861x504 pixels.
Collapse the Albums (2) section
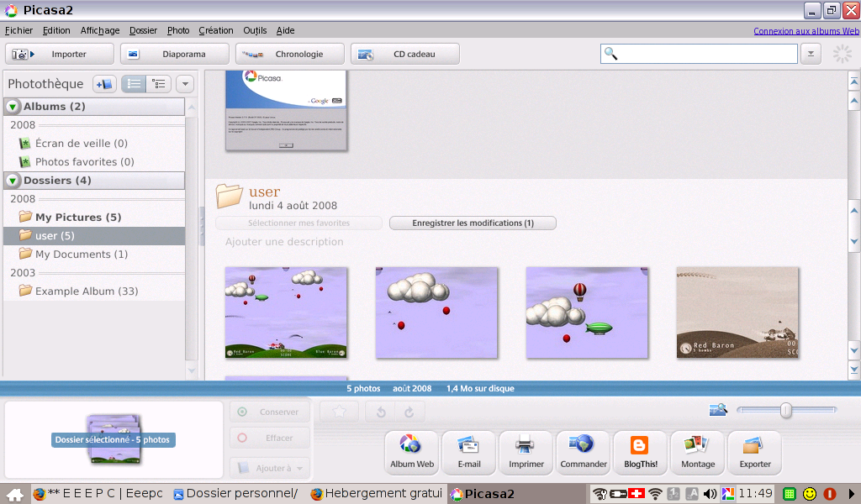coord(12,107)
